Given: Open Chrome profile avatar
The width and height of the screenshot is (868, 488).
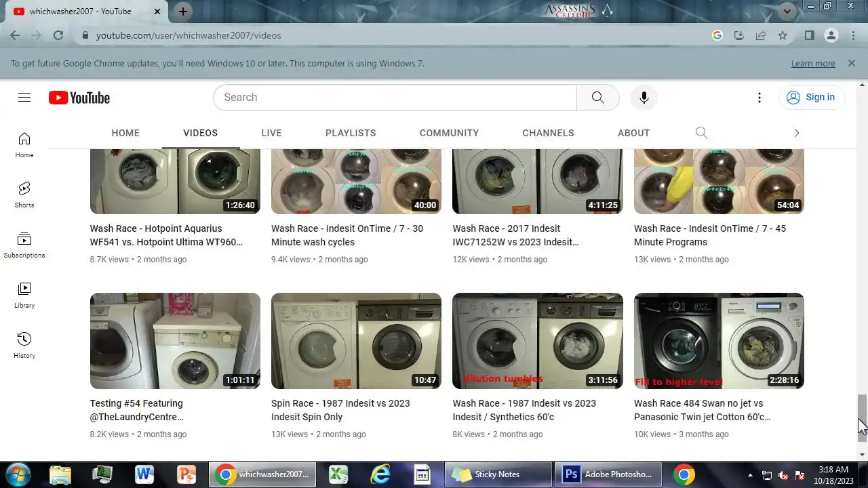Looking at the screenshot, I should click(x=831, y=35).
